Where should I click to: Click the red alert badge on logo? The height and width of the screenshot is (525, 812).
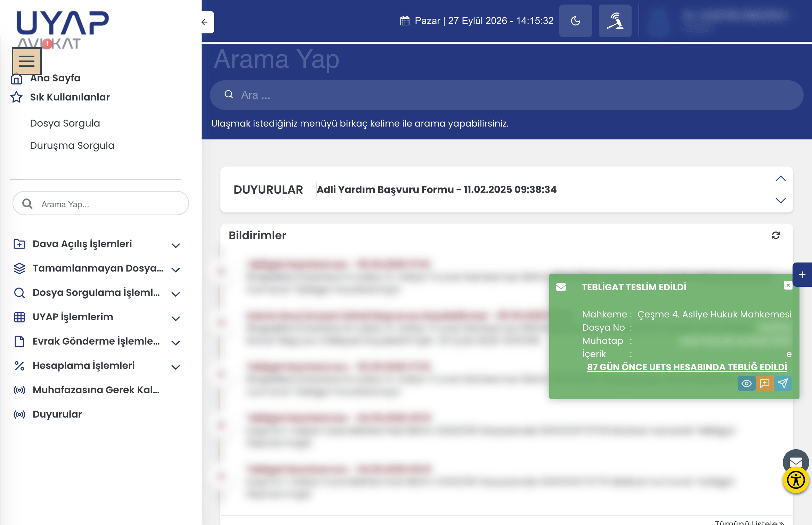click(x=47, y=44)
